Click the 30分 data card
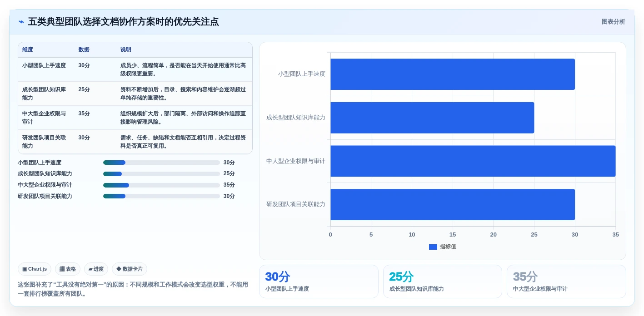Viewport: 644px width, 316px height. pos(319,281)
